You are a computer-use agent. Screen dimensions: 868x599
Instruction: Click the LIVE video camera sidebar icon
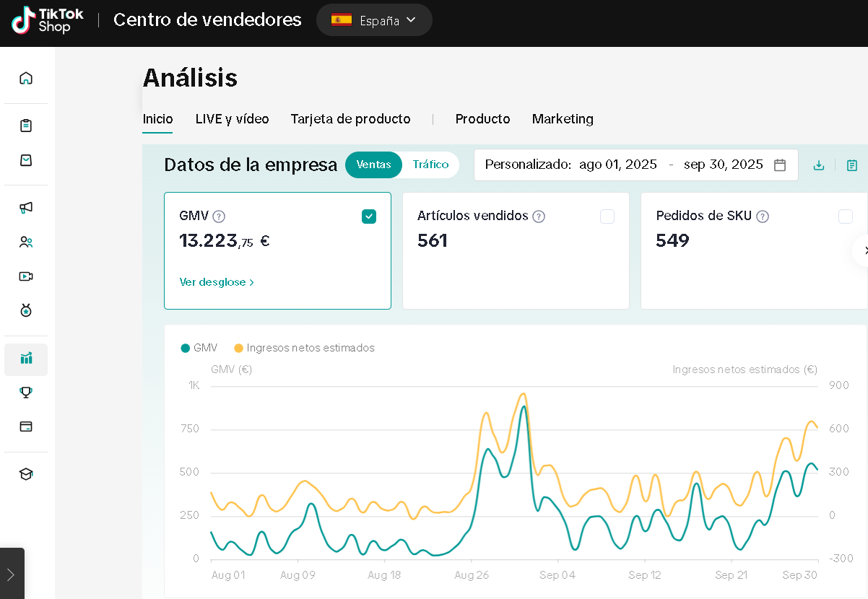coord(26,276)
